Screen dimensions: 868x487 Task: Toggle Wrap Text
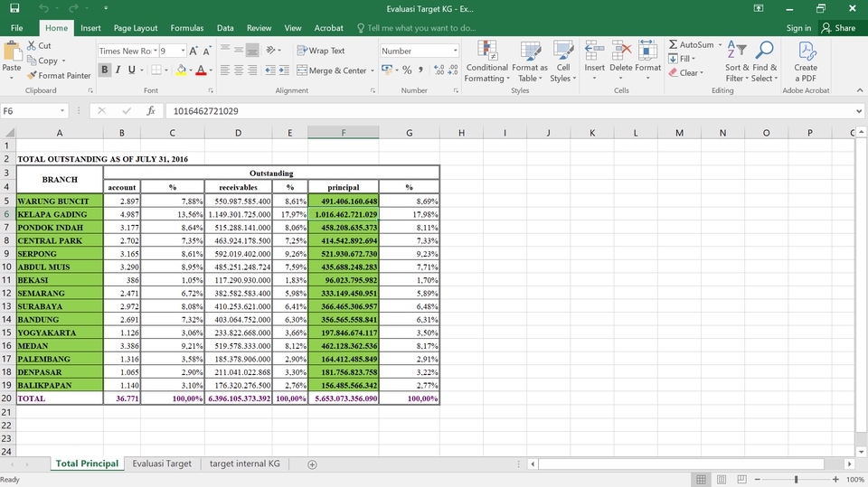click(320, 51)
